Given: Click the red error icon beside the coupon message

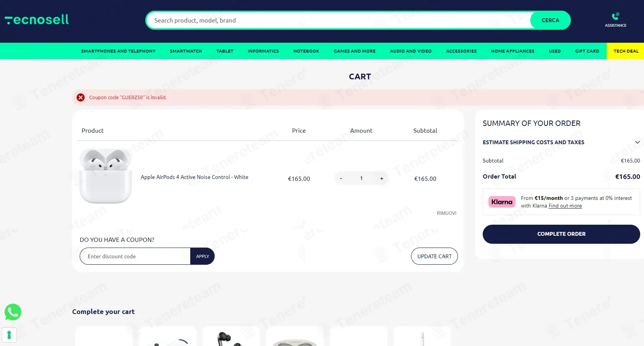Looking at the screenshot, I should click(80, 97).
